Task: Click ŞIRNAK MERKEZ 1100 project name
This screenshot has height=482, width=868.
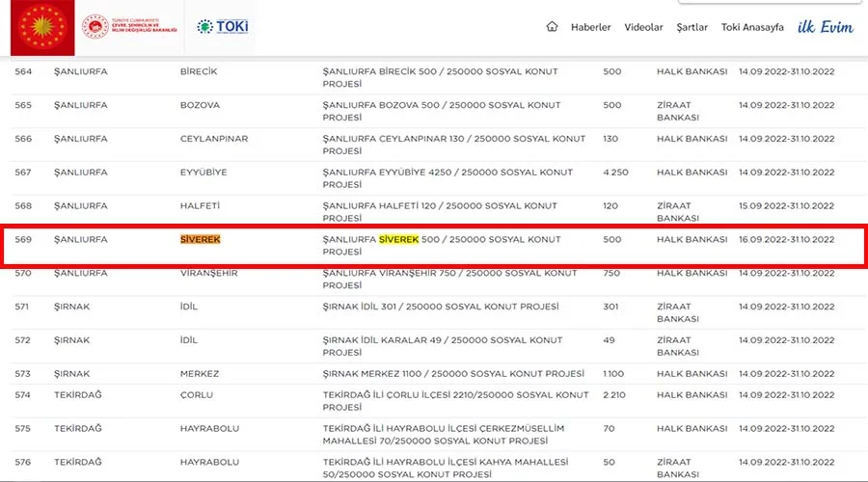Action: tap(453, 374)
